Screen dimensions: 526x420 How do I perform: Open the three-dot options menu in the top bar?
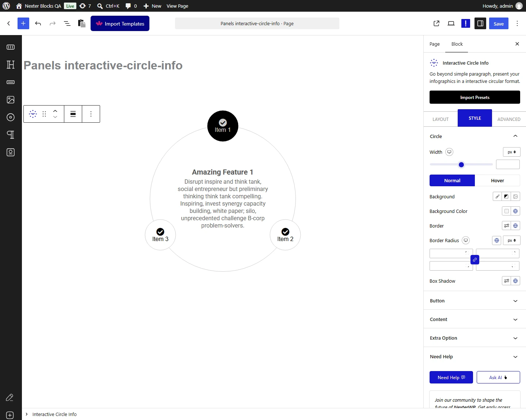(517, 23)
